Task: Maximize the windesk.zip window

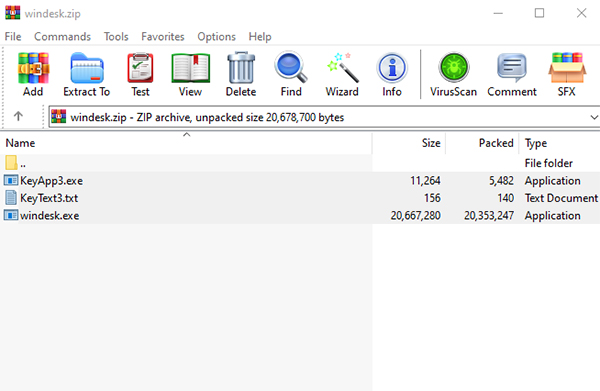Action: coord(540,13)
